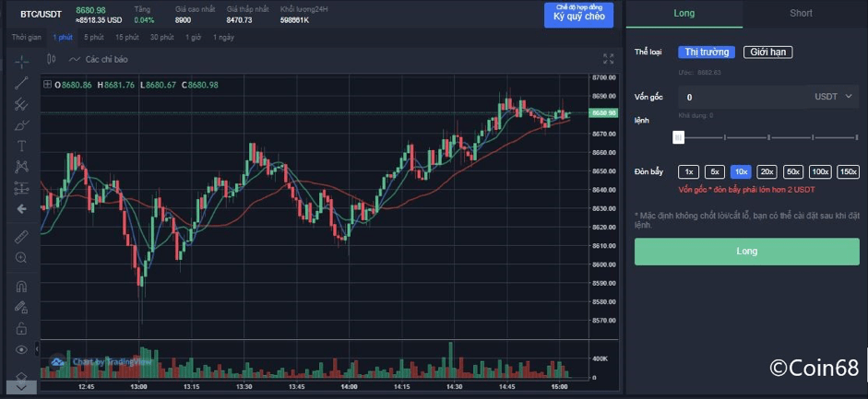Choose Giới hạn order type

(767, 52)
